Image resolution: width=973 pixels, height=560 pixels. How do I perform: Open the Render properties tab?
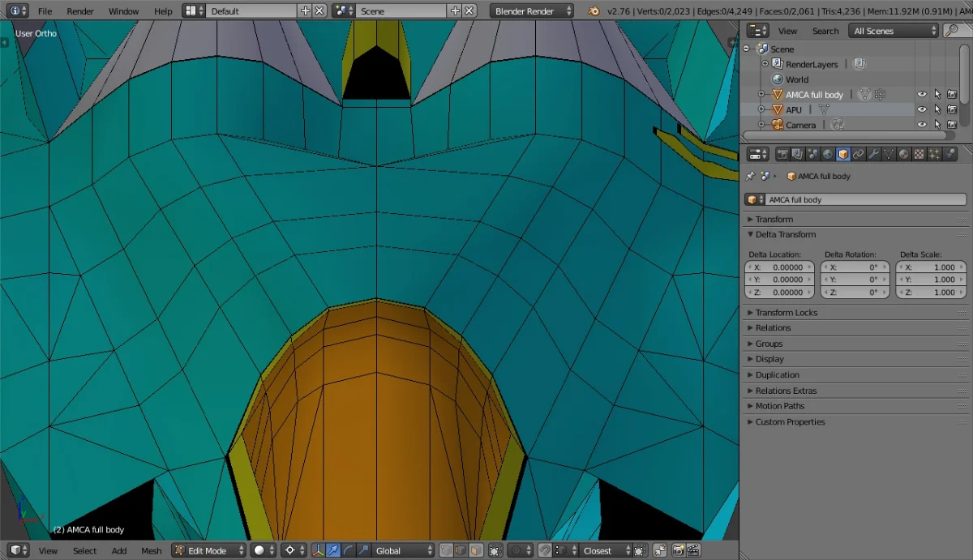coord(782,154)
